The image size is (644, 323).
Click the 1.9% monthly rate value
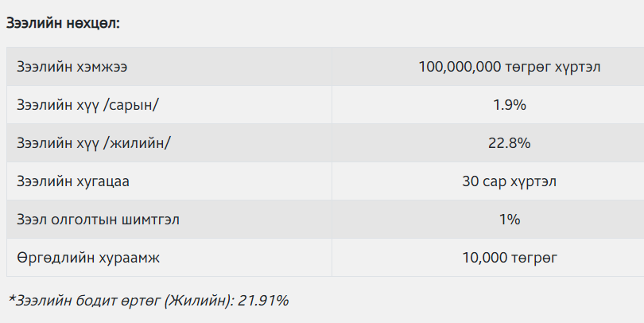coord(510,105)
